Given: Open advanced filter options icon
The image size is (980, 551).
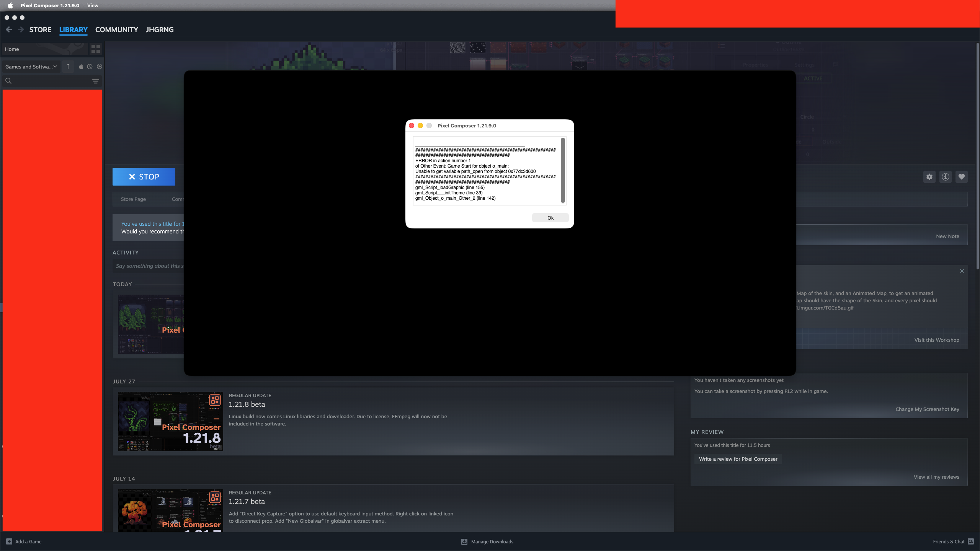Looking at the screenshot, I should pyautogui.click(x=96, y=81).
